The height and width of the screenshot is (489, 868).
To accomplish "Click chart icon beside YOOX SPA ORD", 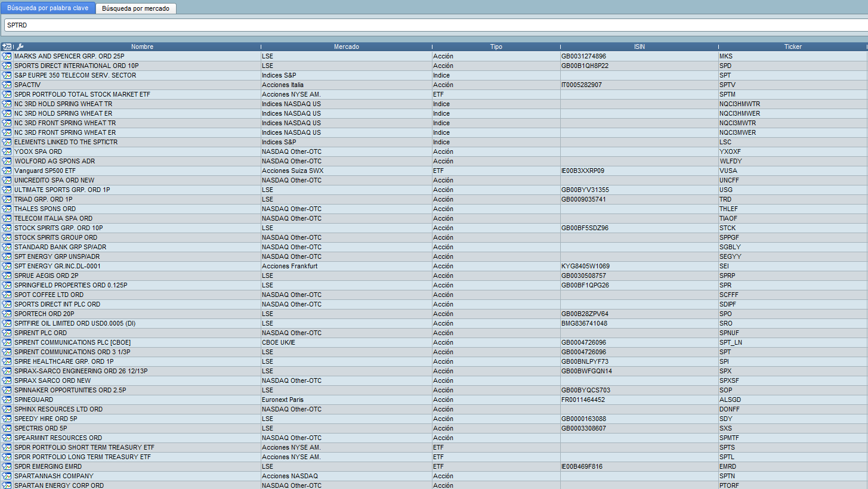I will pyautogui.click(x=7, y=151).
